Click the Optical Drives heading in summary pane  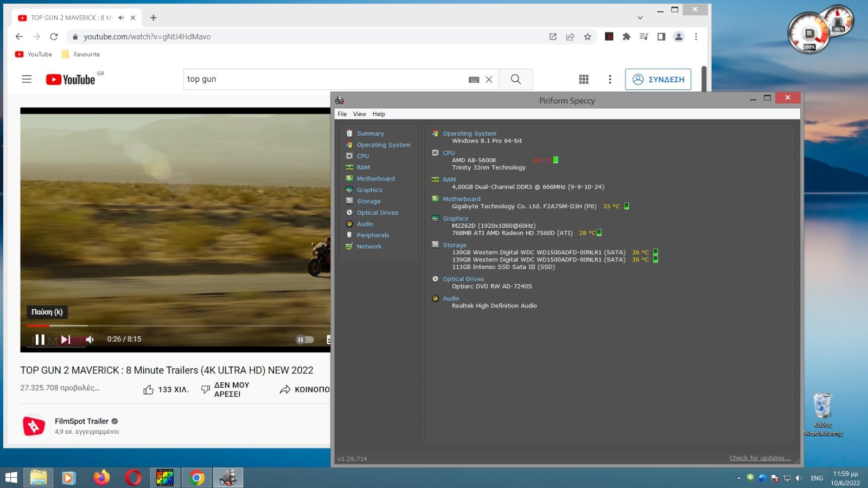tap(463, 279)
